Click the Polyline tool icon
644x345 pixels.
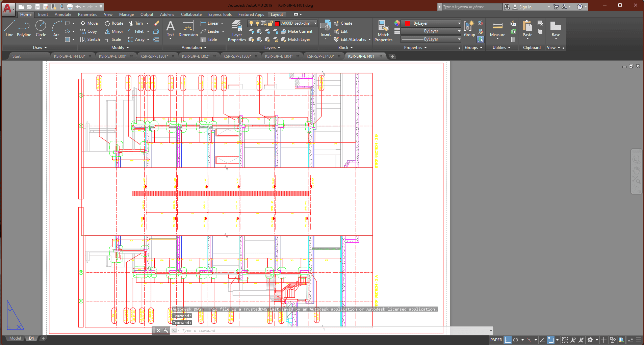click(24, 28)
